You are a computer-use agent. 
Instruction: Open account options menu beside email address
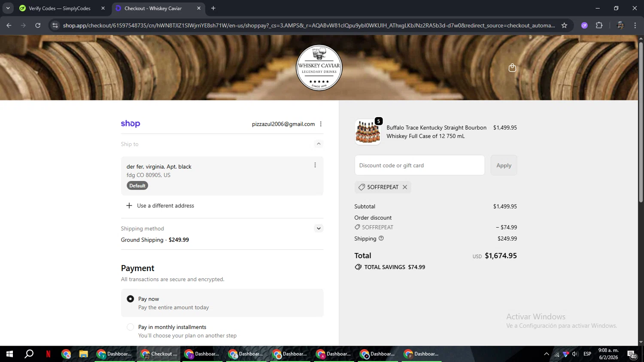[x=321, y=124]
